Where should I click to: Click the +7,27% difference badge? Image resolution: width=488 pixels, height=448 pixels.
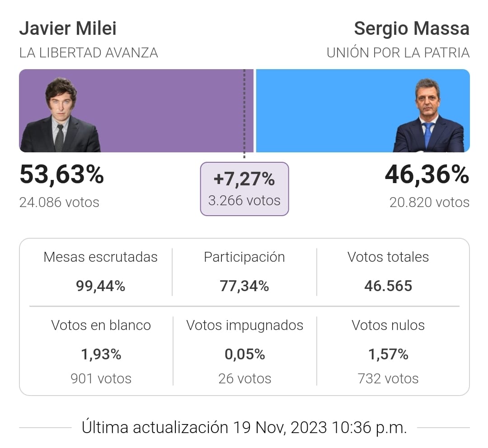(244, 189)
